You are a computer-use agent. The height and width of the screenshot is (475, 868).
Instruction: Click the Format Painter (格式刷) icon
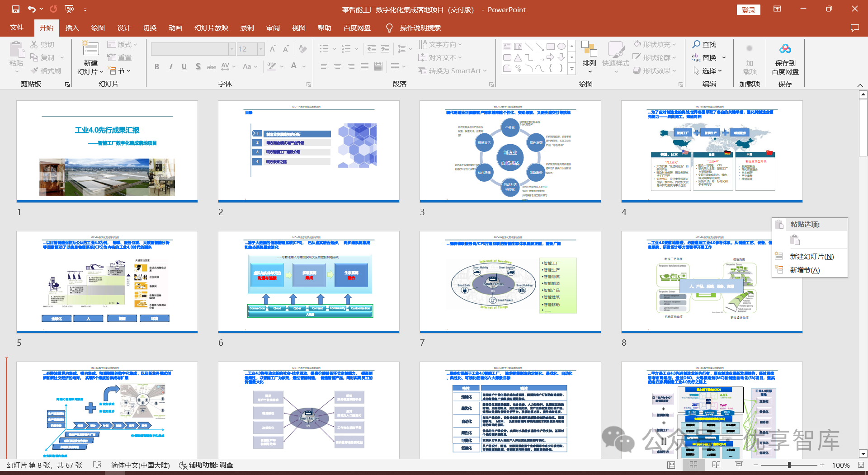35,71
